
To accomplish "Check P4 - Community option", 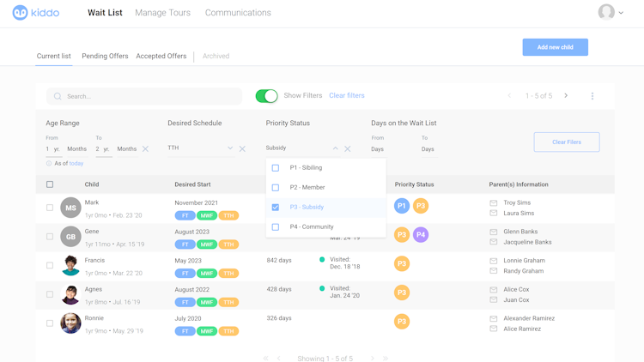I will tap(276, 227).
